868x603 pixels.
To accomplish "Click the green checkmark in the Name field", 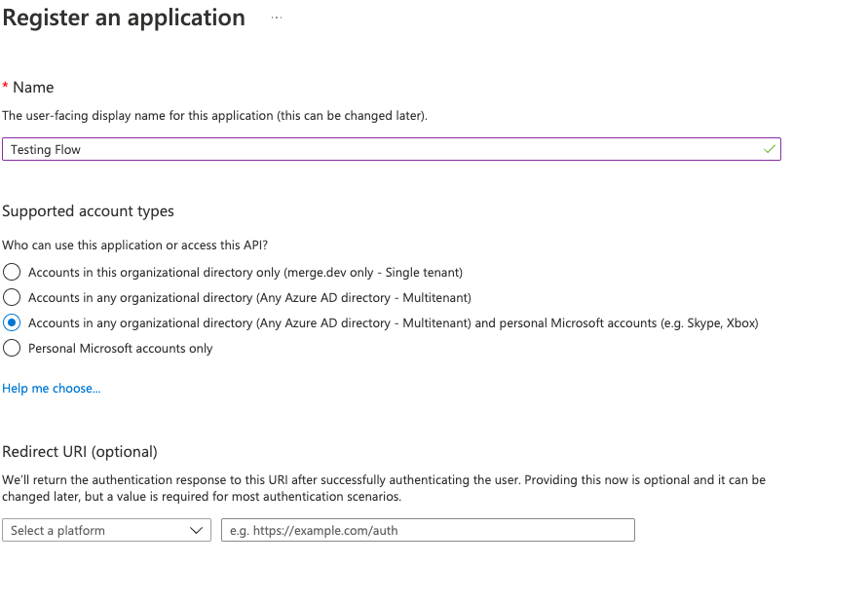I will [x=770, y=149].
